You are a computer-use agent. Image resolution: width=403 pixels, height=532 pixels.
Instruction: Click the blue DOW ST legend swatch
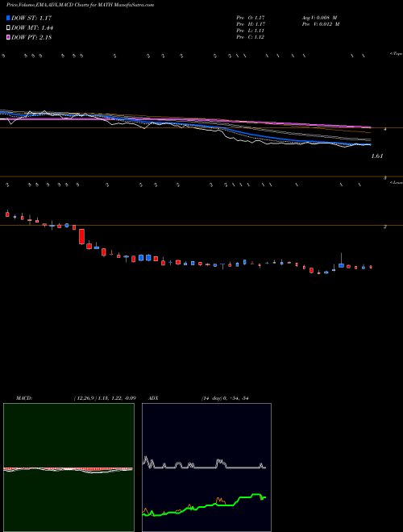coord(8,18)
